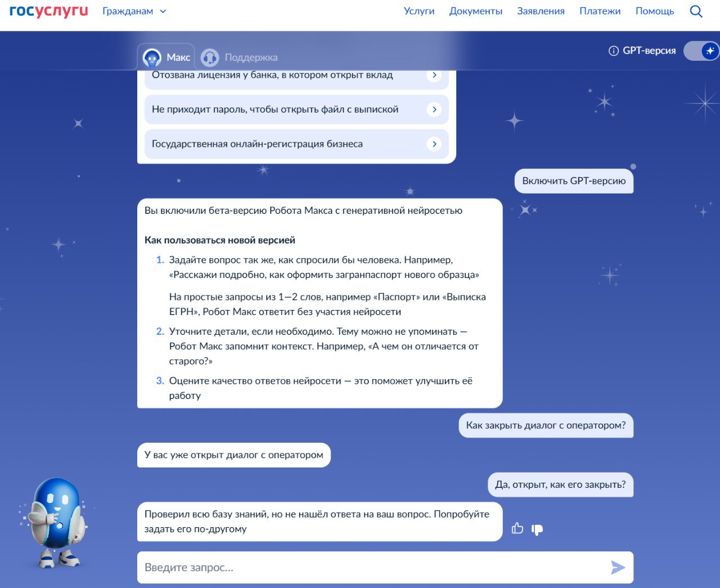Toggle the GPT-версия switch
The width and height of the screenshot is (720, 588).
701,51
